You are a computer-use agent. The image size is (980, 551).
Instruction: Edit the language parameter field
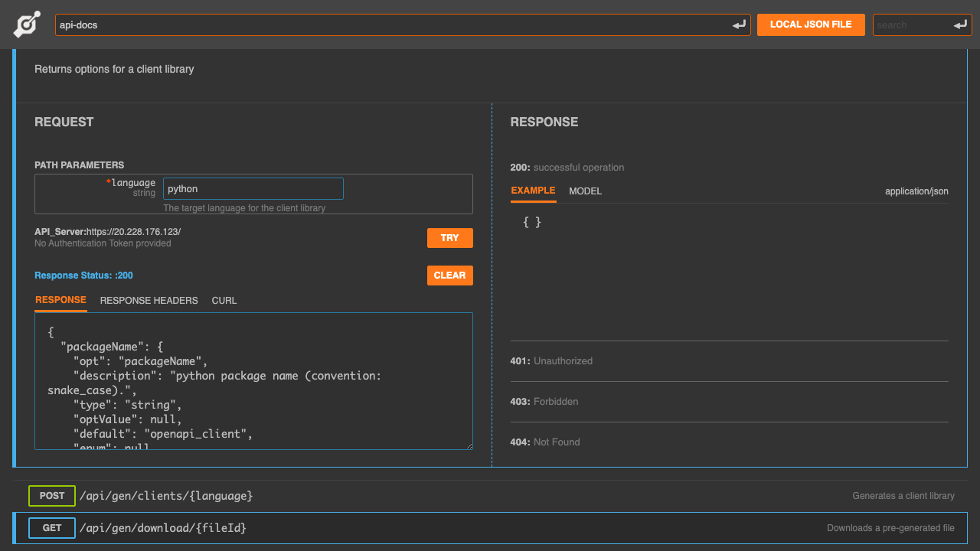point(253,188)
